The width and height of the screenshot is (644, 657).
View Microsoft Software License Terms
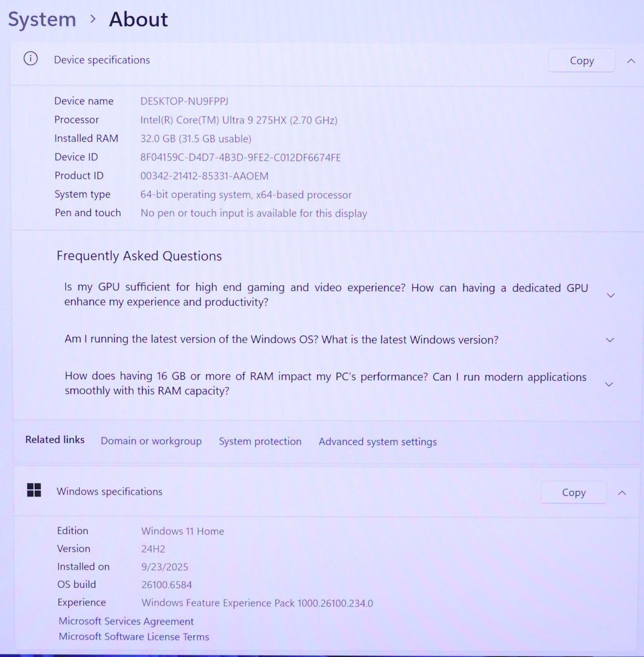[x=134, y=637]
